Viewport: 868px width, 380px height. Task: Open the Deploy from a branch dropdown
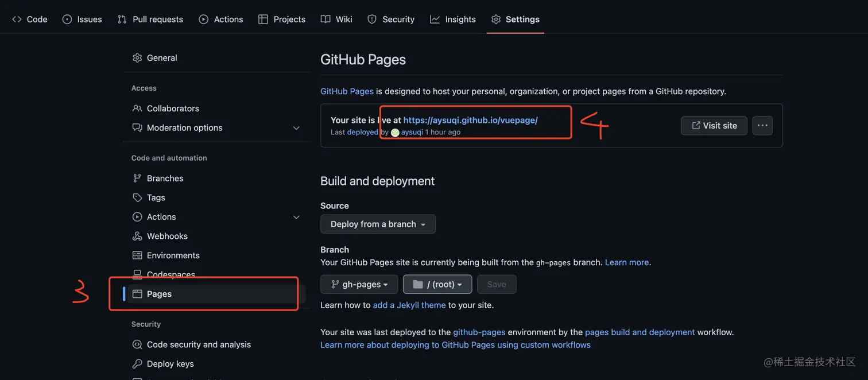tap(378, 224)
